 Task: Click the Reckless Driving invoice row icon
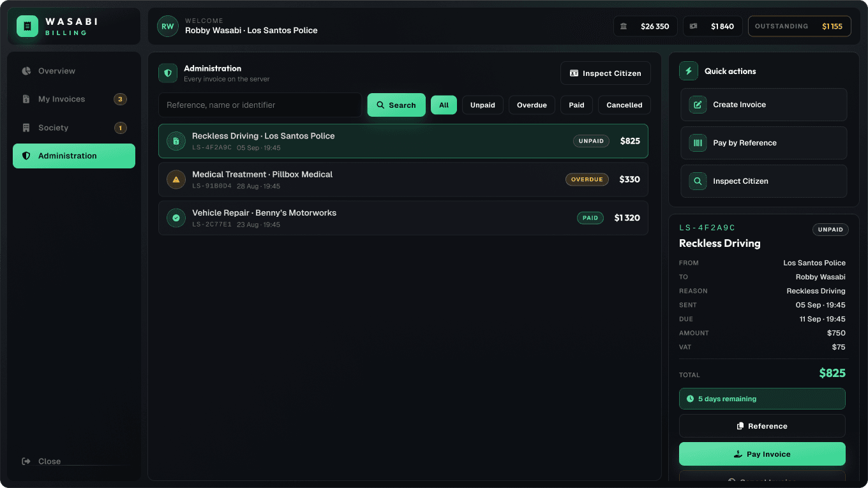(176, 141)
